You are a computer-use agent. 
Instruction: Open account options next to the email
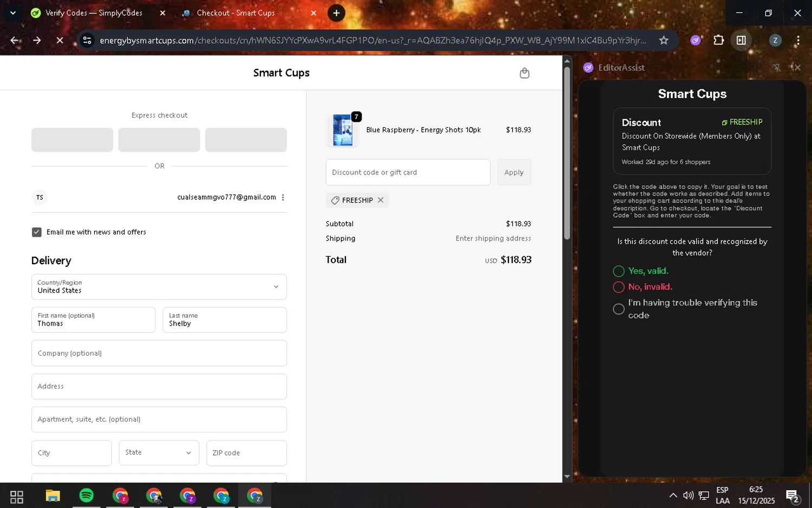coord(283,198)
